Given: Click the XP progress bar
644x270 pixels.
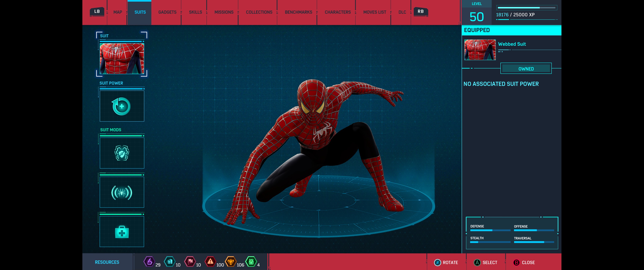Looking at the screenshot, I should pos(526,8).
